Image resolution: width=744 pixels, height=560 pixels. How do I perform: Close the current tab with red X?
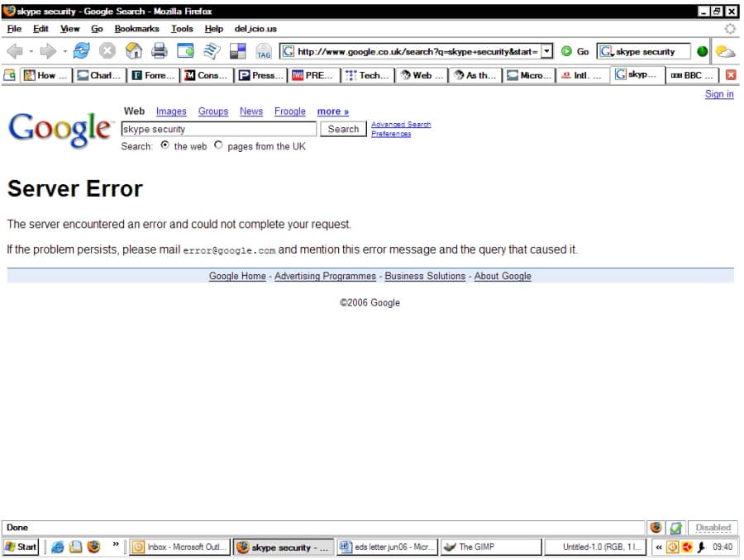coord(731,75)
